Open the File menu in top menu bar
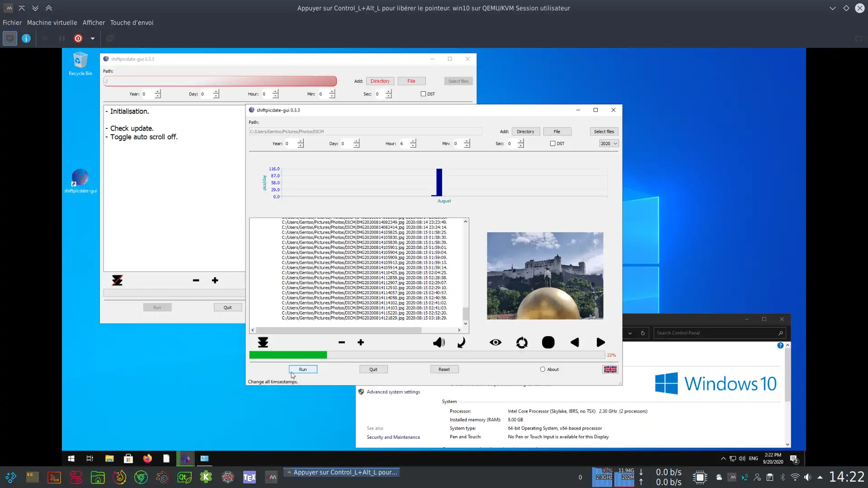This screenshot has height=488, width=868. (x=12, y=22)
